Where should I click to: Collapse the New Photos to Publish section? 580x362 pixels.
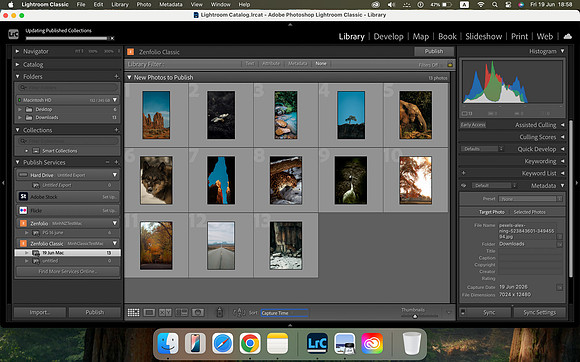click(x=129, y=77)
